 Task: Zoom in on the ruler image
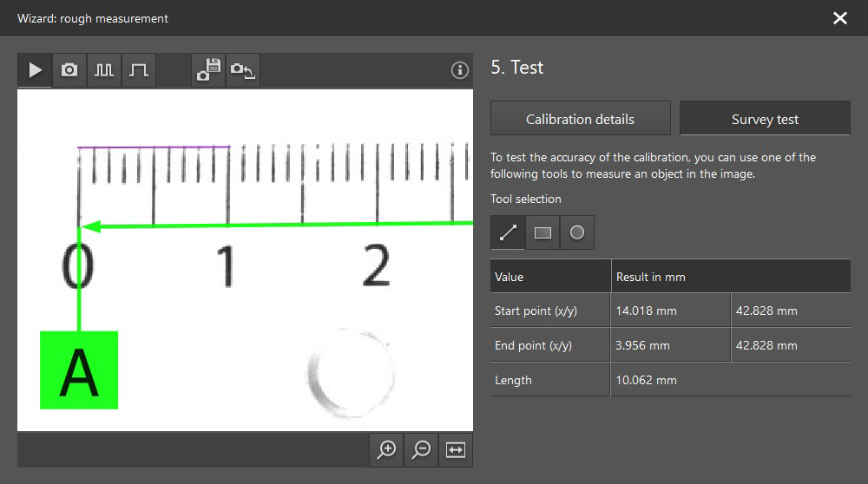click(387, 449)
